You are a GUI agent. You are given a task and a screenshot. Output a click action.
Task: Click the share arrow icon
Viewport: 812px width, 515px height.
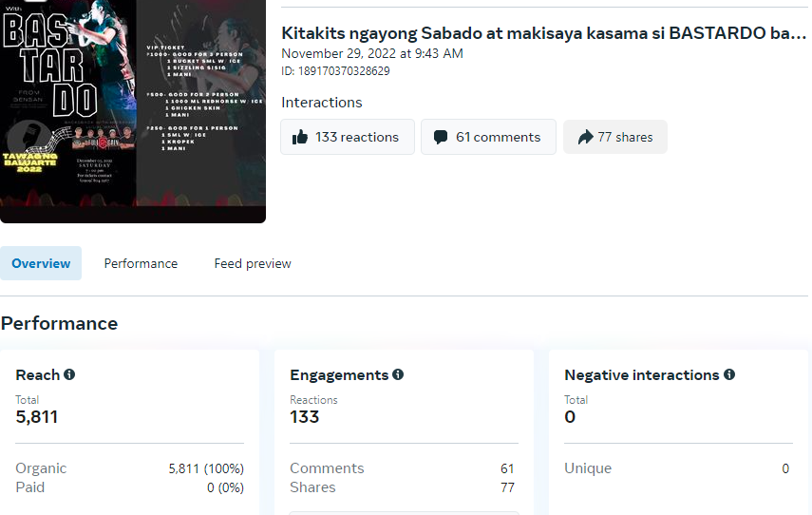tap(584, 137)
